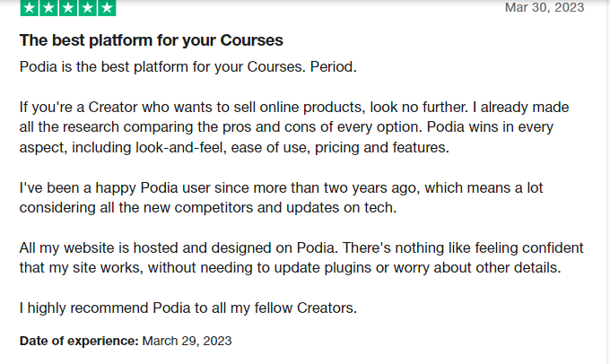Click the bold 'Date of experience:' label
610x364 pixels.
pos(79,341)
